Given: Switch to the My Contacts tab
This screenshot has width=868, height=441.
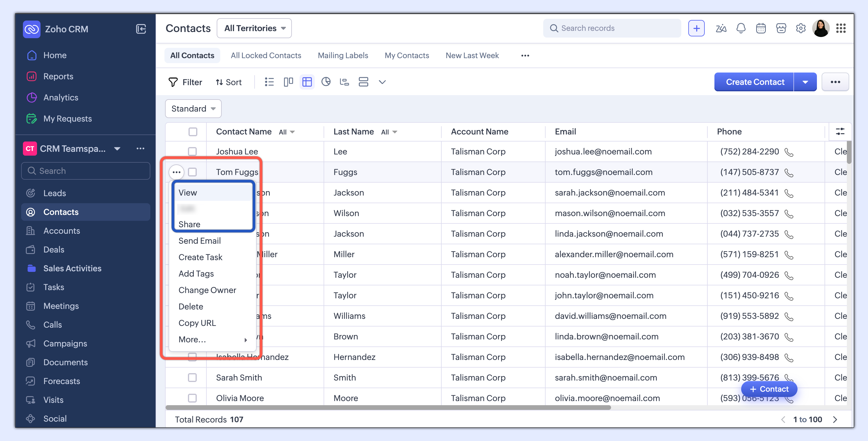Looking at the screenshot, I should point(407,55).
